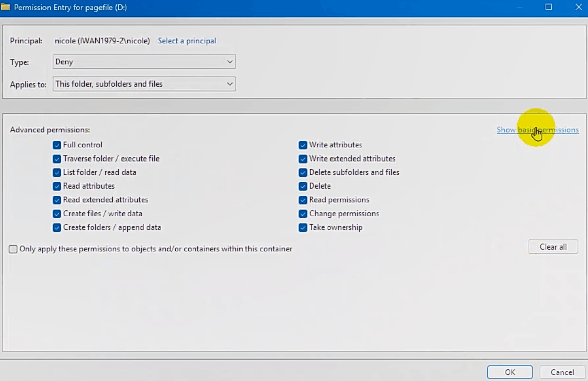
Task: Uncheck Create files / write data
Action: 56,214
